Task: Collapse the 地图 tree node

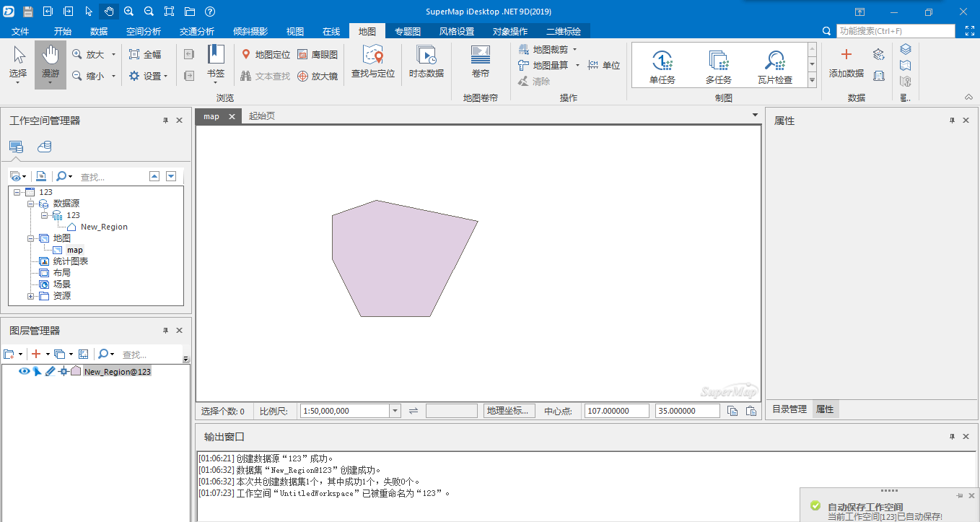Action: pyautogui.click(x=31, y=238)
